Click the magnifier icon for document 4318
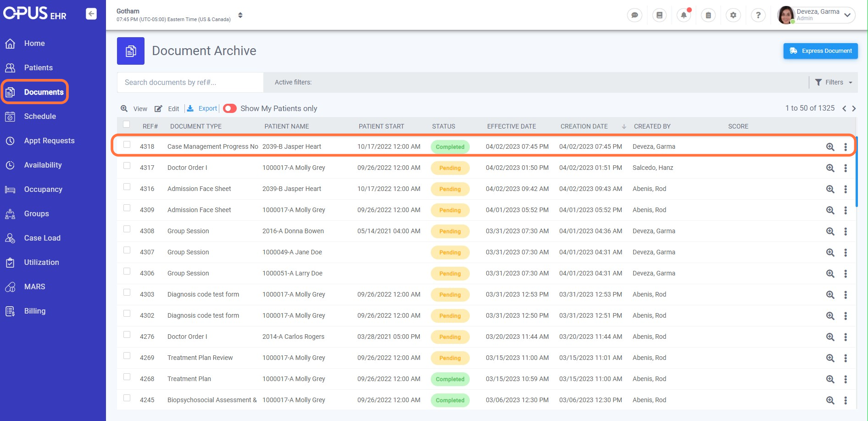 [830, 147]
